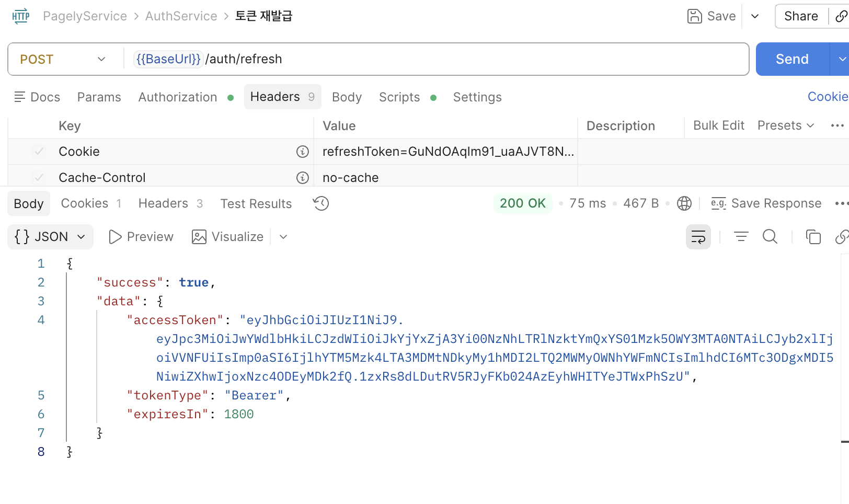Toggle the Cache-Control header checkbox

(x=39, y=178)
